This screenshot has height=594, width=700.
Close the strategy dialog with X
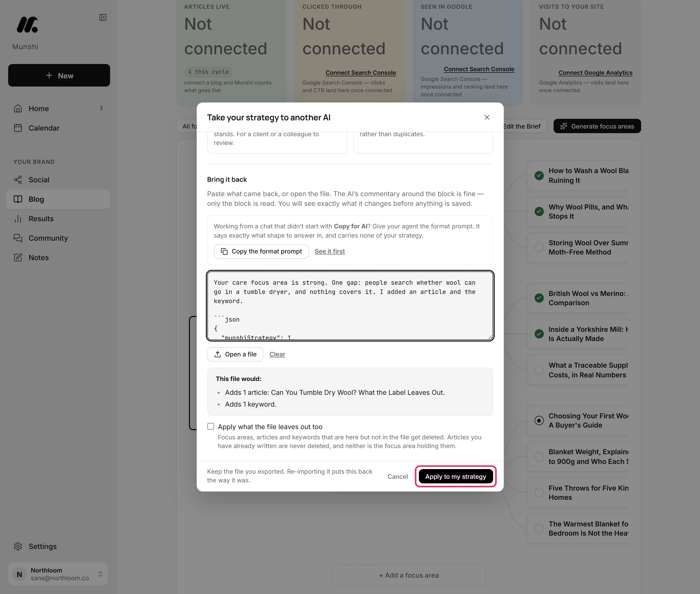[487, 117]
